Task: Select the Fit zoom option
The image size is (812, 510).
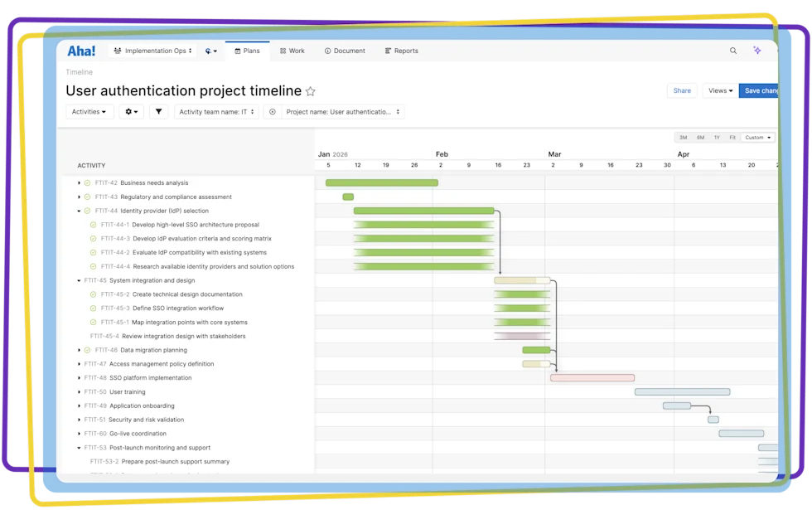Action: click(732, 137)
